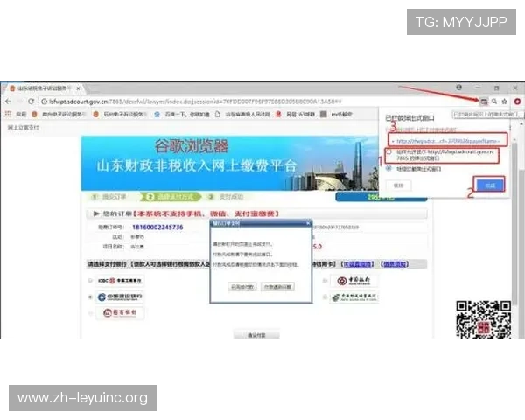Open the blocked popup URL link
The height and width of the screenshot is (420, 525).
448,141
